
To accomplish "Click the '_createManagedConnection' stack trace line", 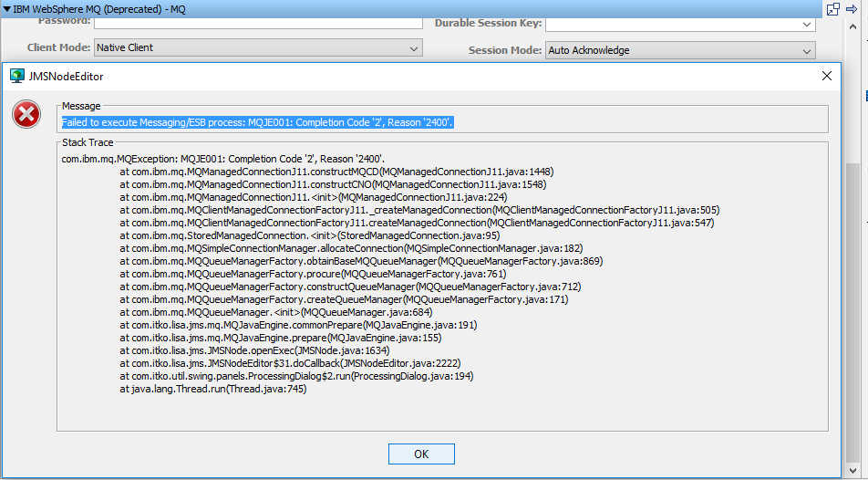I will click(419, 210).
